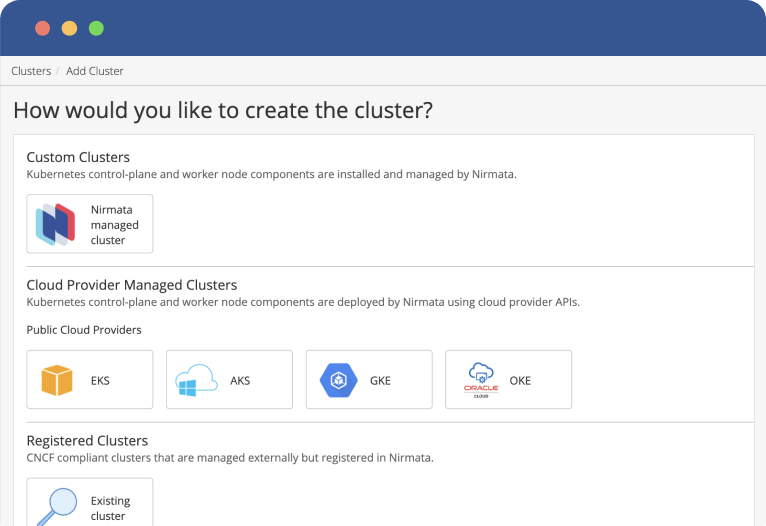
Task: Select the GKE label text
Action: [380, 380]
